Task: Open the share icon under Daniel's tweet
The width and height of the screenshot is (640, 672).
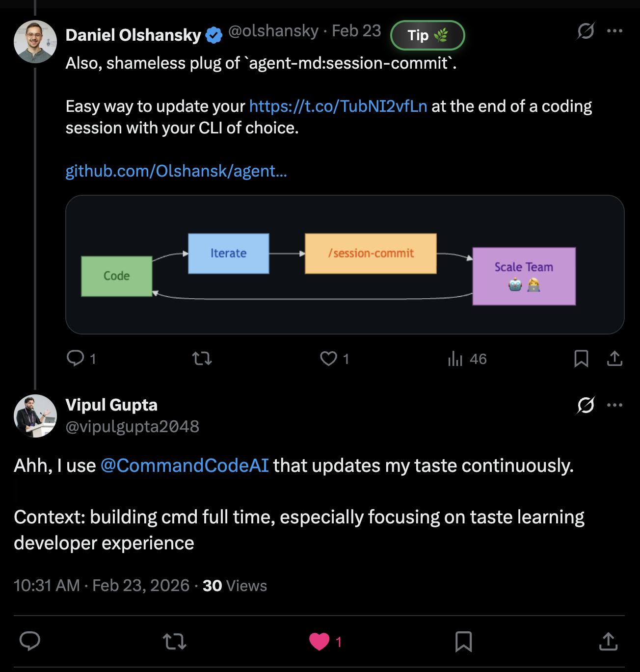Action: coord(614,359)
